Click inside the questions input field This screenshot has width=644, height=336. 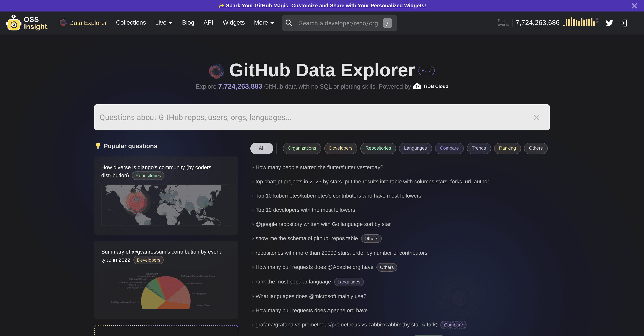(300, 117)
